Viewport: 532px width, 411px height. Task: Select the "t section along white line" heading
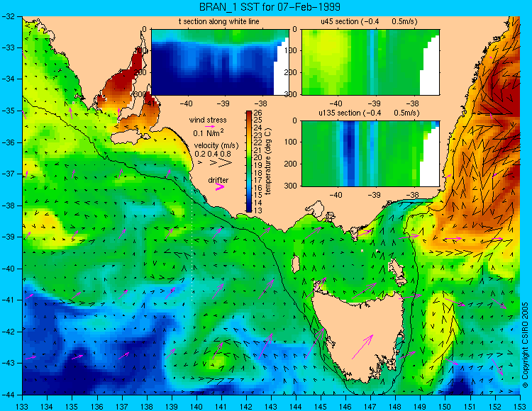219,21
